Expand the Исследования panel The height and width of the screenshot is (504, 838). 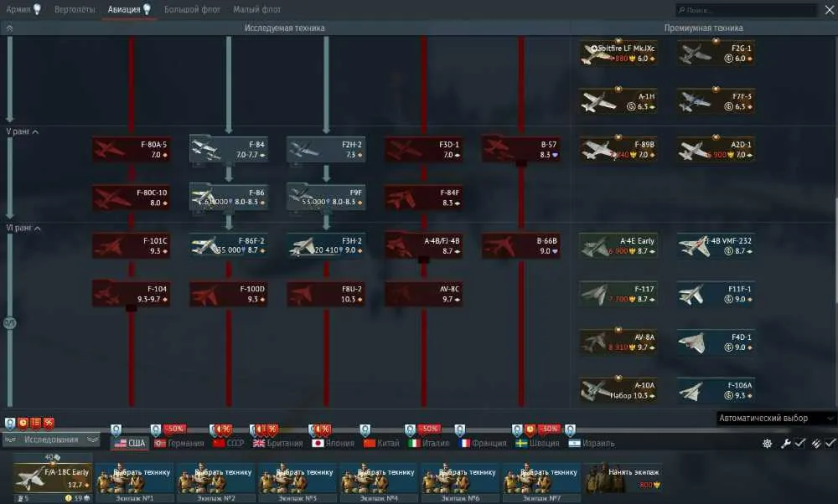pos(51,440)
